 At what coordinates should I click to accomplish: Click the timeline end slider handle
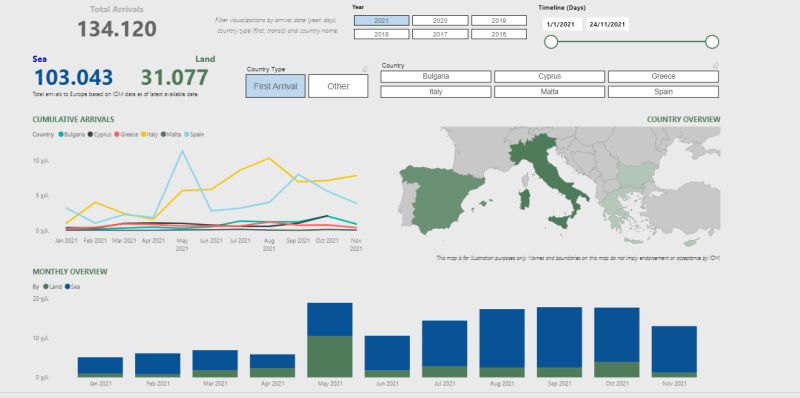tap(712, 42)
